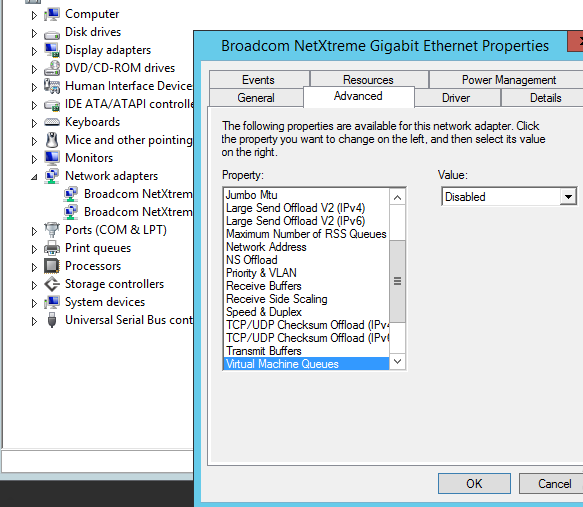Click the first Broadcom NetXtreme adapter icon
The image size is (583, 507).
[71, 194]
